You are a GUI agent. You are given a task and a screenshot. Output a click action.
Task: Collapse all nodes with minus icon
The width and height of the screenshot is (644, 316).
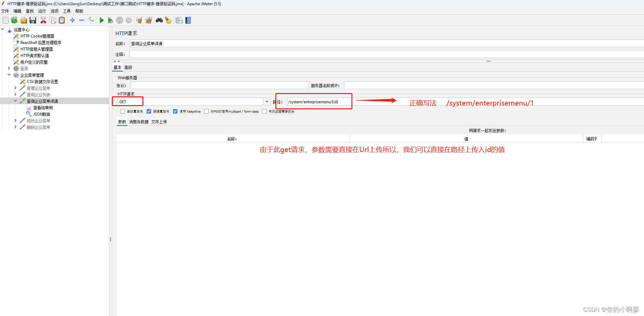[x=82, y=20]
